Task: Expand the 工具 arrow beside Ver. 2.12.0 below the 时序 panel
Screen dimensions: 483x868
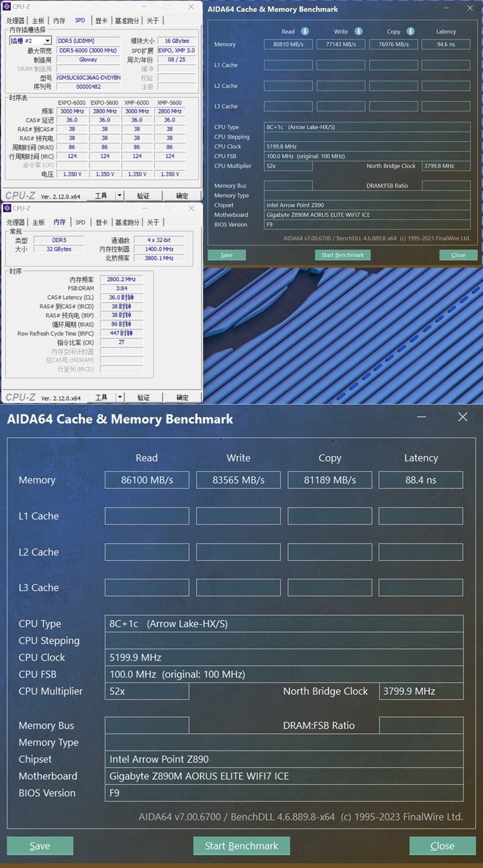Action: pyautogui.click(x=120, y=397)
